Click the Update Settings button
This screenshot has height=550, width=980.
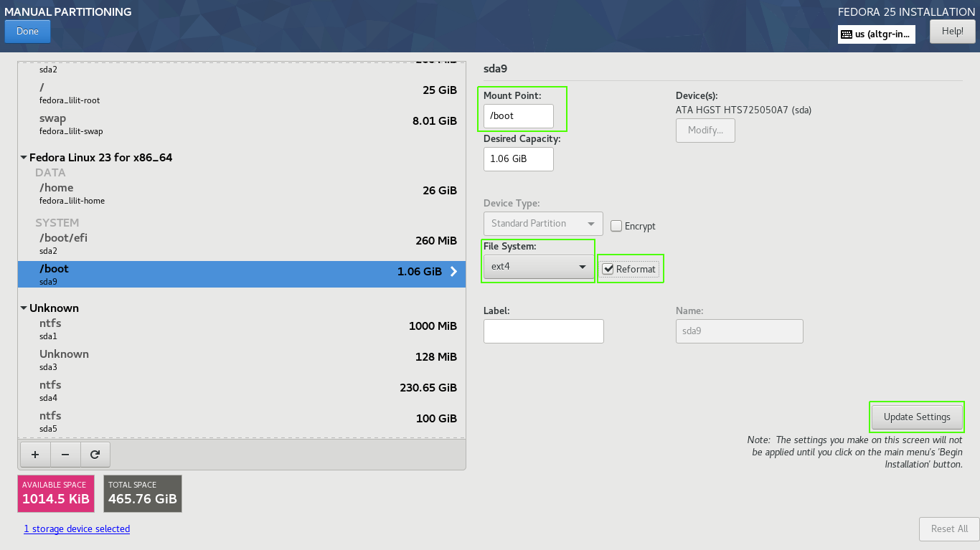[x=917, y=417]
